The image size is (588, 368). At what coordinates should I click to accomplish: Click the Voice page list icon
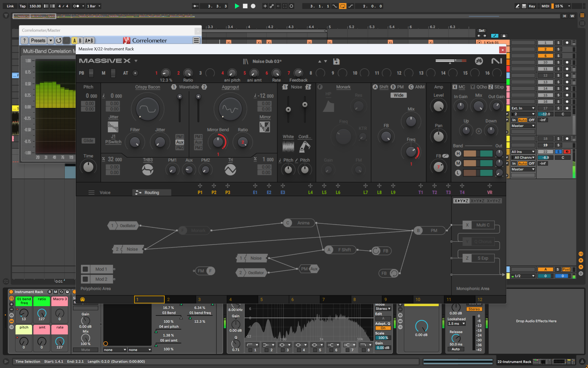point(91,193)
